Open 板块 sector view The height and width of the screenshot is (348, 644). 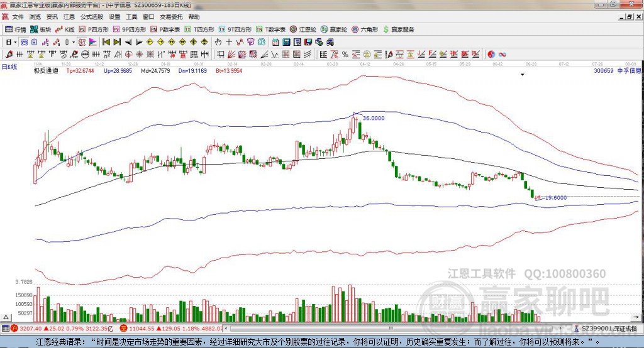pos(41,30)
